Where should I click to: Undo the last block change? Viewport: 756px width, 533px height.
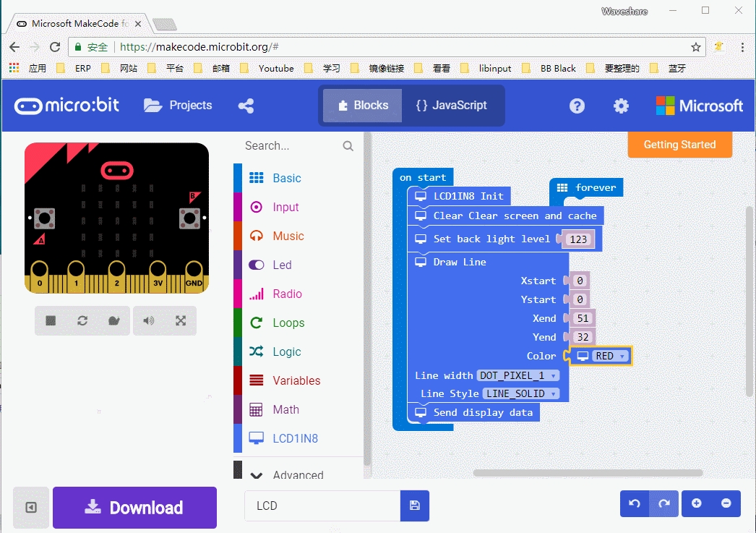pyautogui.click(x=635, y=503)
